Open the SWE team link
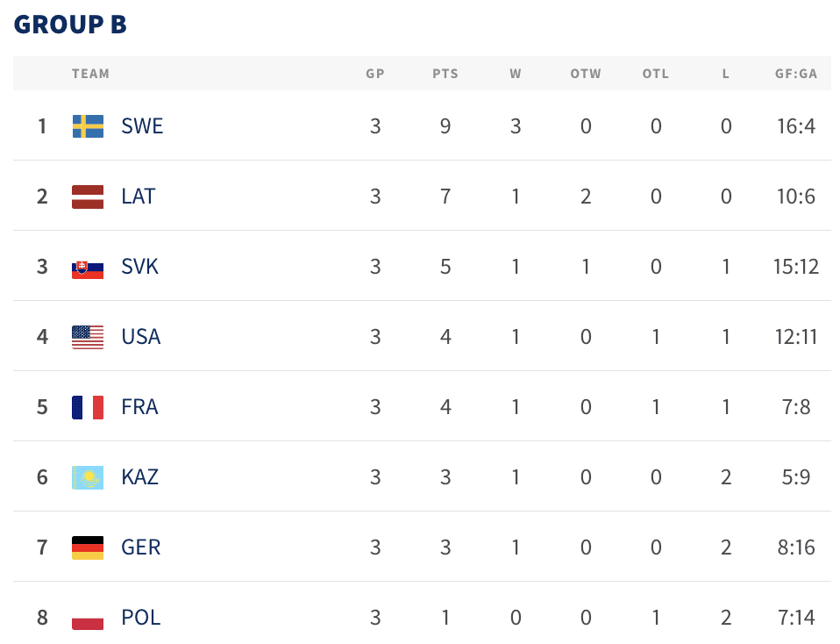Image resolution: width=840 pixels, height=644 pixels. pos(142,126)
